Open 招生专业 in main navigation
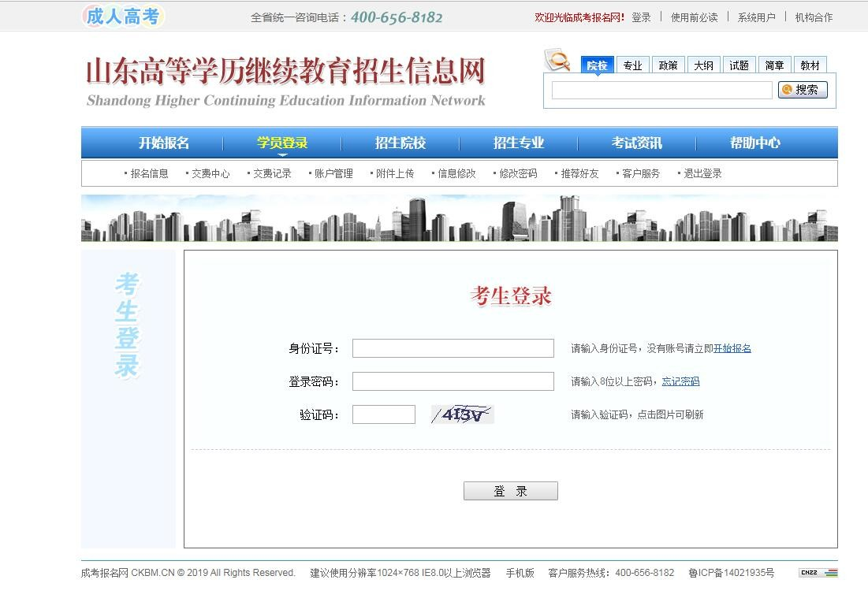Image resolution: width=868 pixels, height=613 pixels. (x=519, y=143)
